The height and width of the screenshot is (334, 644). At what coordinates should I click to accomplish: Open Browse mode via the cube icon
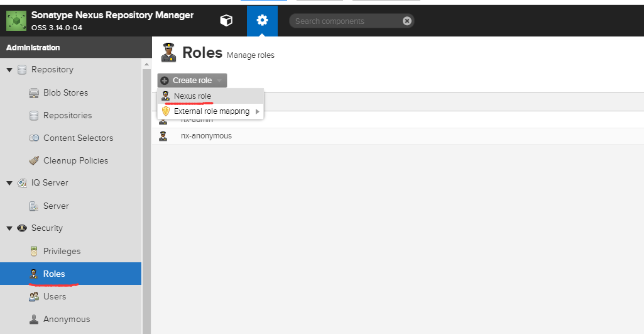point(226,21)
